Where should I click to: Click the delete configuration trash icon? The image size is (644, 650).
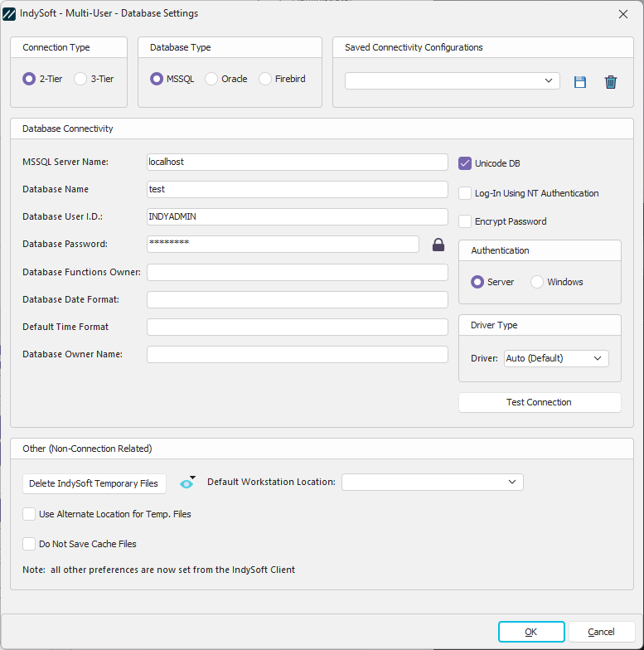(x=611, y=81)
